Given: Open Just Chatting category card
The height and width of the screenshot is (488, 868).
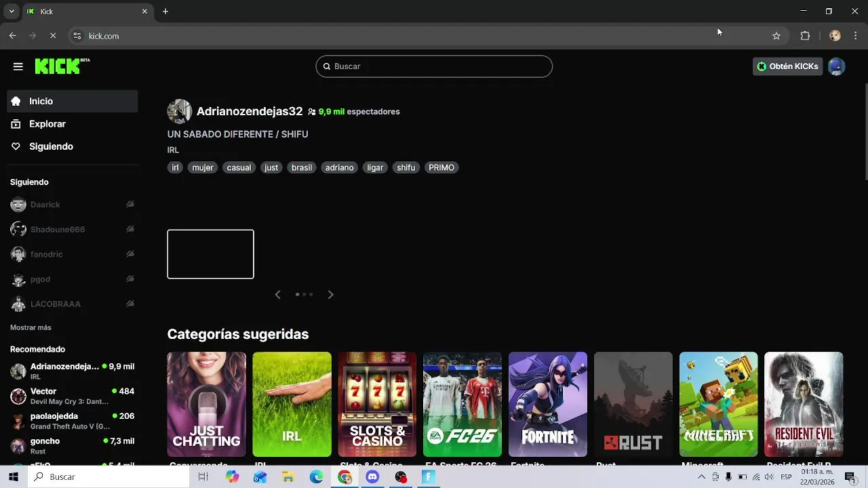Looking at the screenshot, I should [x=207, y=405].
